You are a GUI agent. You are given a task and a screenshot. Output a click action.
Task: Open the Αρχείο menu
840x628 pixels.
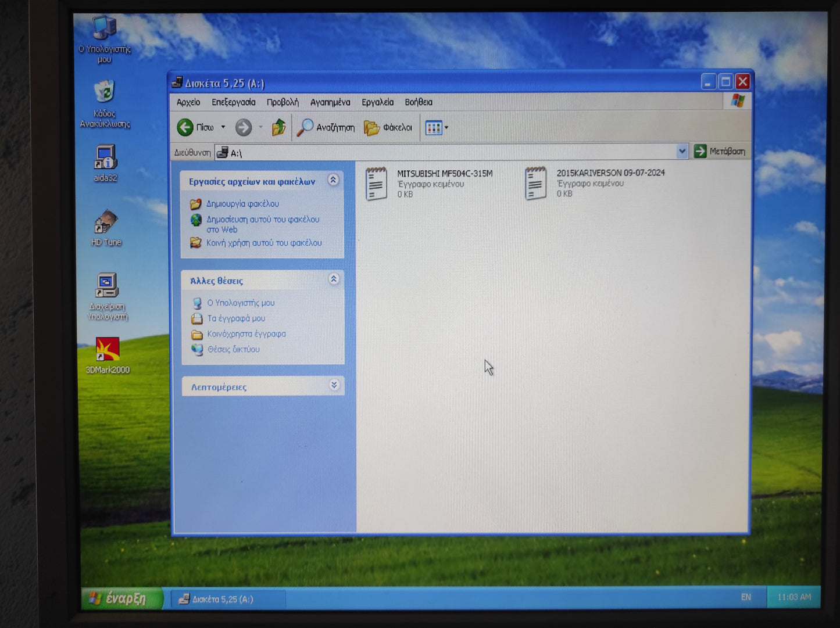pos(188,102)
